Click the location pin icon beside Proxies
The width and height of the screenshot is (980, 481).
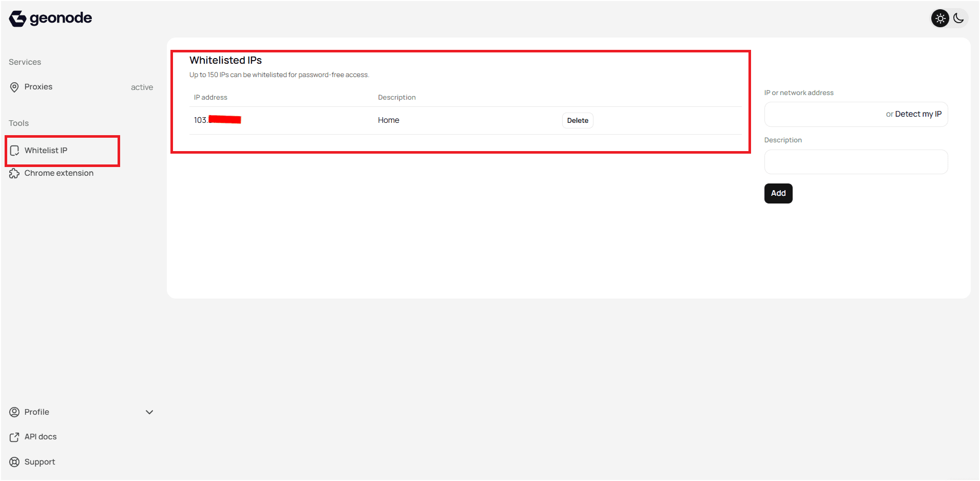click(14, 87)
